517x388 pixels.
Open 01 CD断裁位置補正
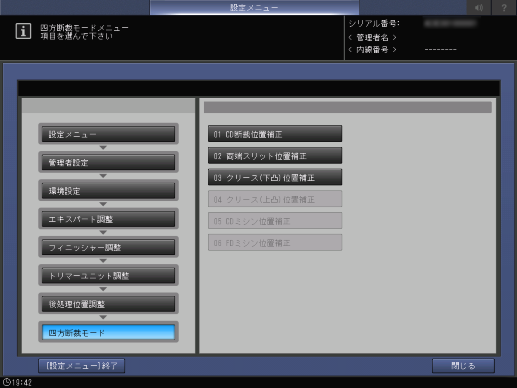pyautogui.click(x=275, y=134)
